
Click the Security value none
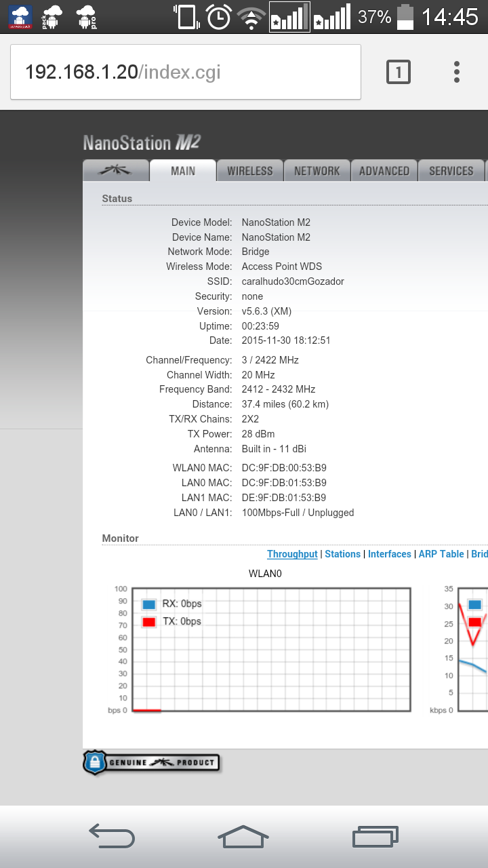[x=253, y=296]
